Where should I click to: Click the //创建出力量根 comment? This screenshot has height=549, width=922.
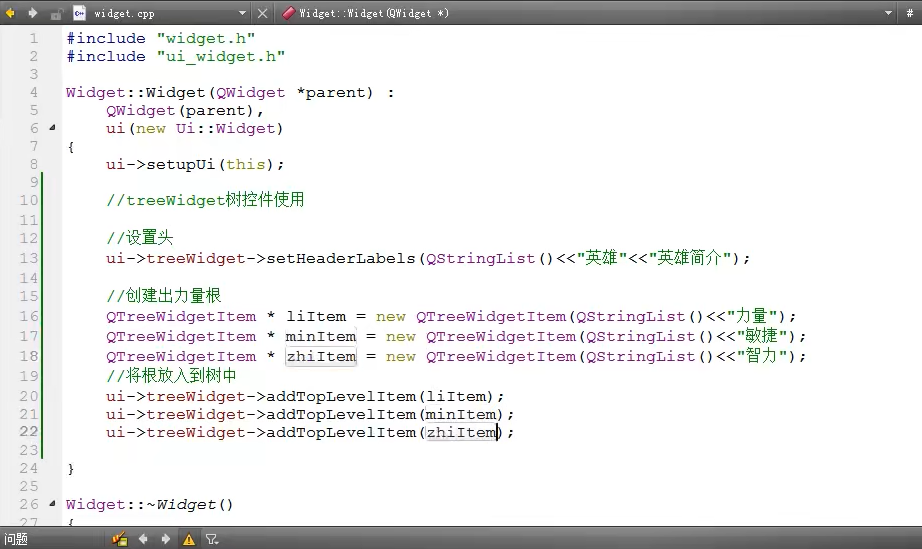click(163, 296)
